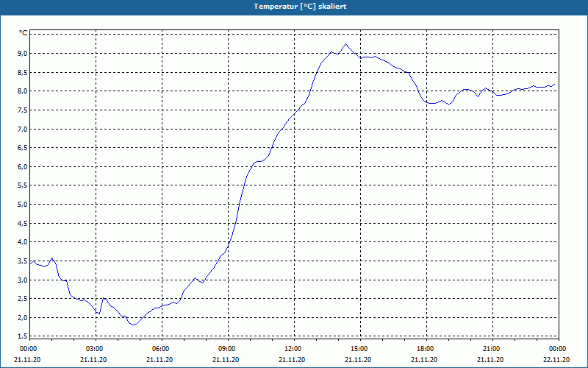Viewport: 588px width, 368px height.
Task: Click the curve's highest peak above 9,0
Action: (x=345, y=44)
